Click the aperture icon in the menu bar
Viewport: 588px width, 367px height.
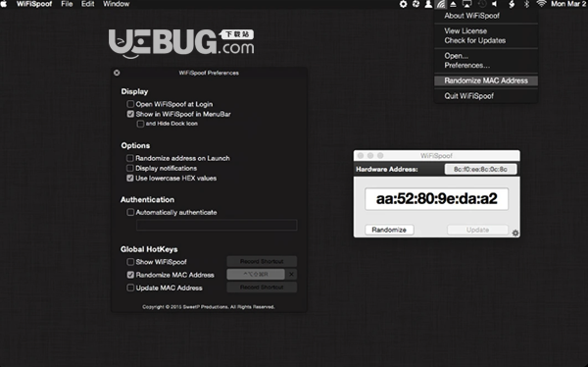click(x=416, y=4)
